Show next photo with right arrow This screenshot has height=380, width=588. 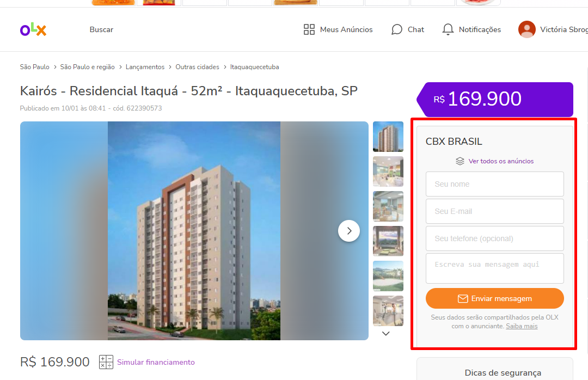[349, 231]
